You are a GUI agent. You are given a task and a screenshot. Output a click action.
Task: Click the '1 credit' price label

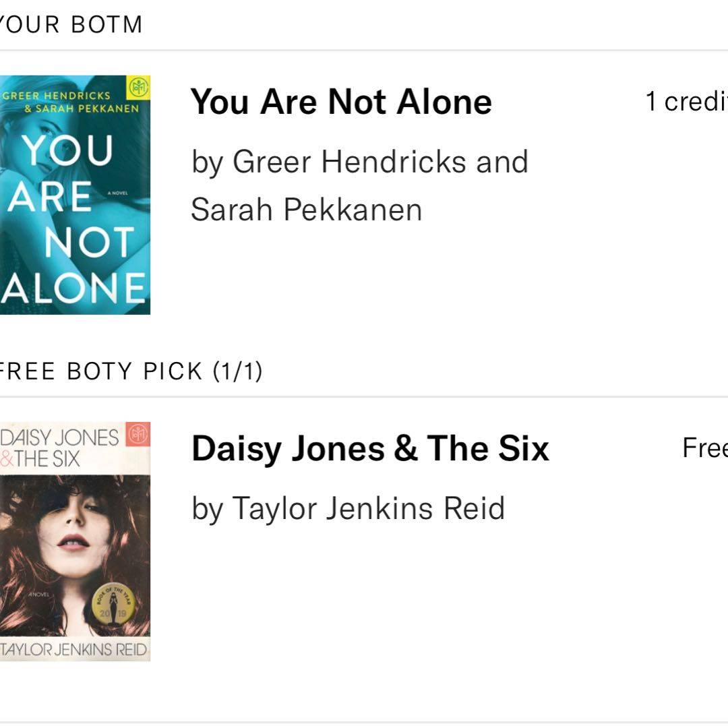[686, 102]
